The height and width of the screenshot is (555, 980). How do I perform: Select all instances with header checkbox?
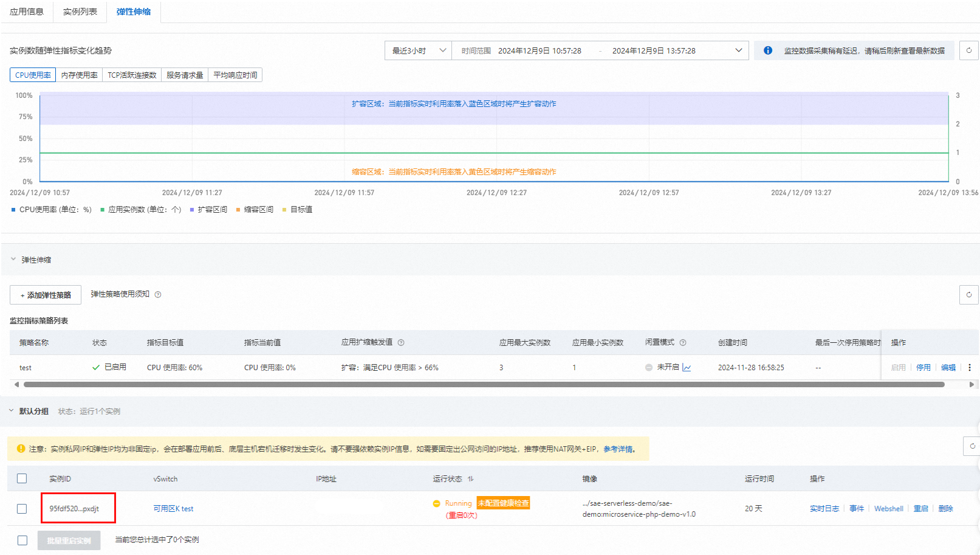pyautogui.click(x=22, y=478)
